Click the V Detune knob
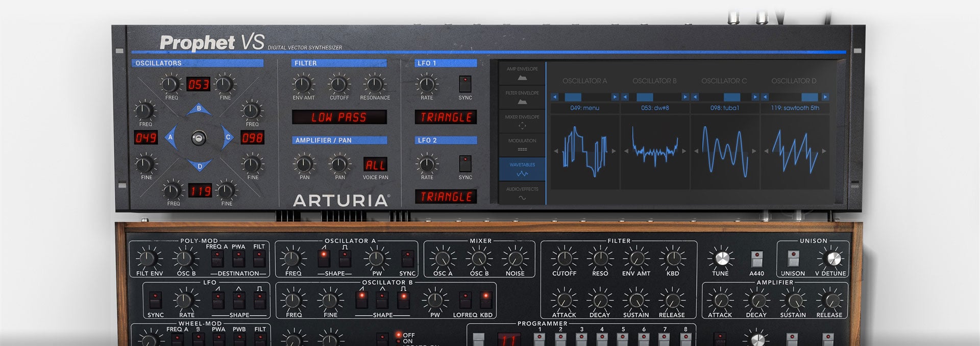The width and height of the screenshot is (980, 346). 833,259
